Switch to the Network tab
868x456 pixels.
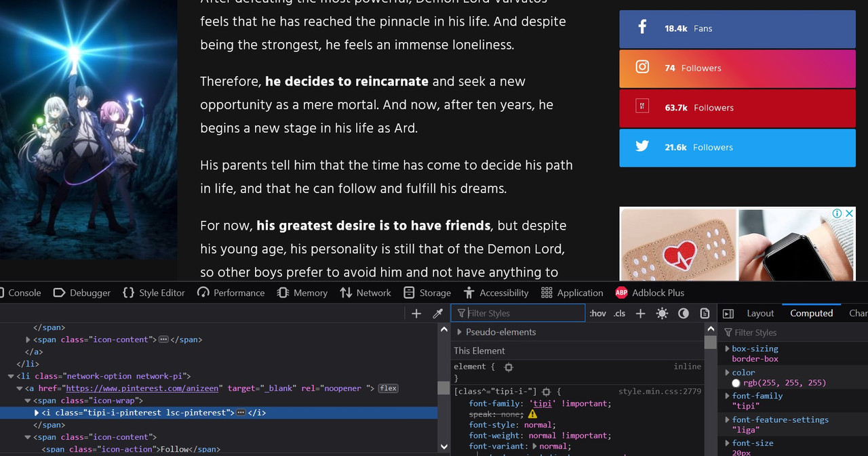366,293
